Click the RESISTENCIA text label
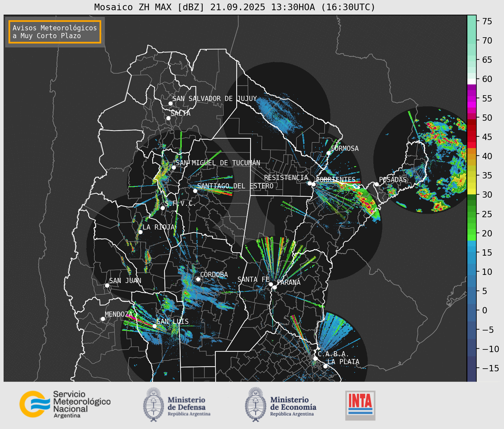This screenshot has height=429, width=504. [x=286, y=178]
